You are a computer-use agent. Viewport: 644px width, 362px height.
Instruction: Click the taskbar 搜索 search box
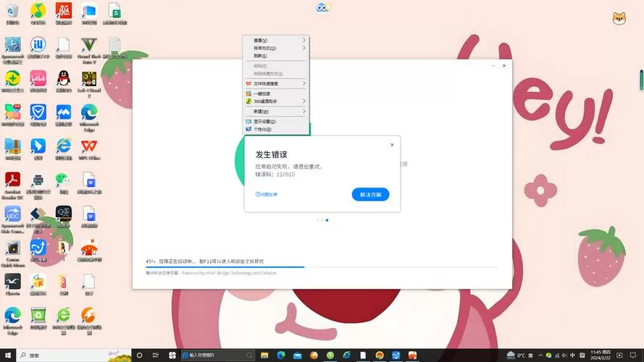(x=74, y=355)
